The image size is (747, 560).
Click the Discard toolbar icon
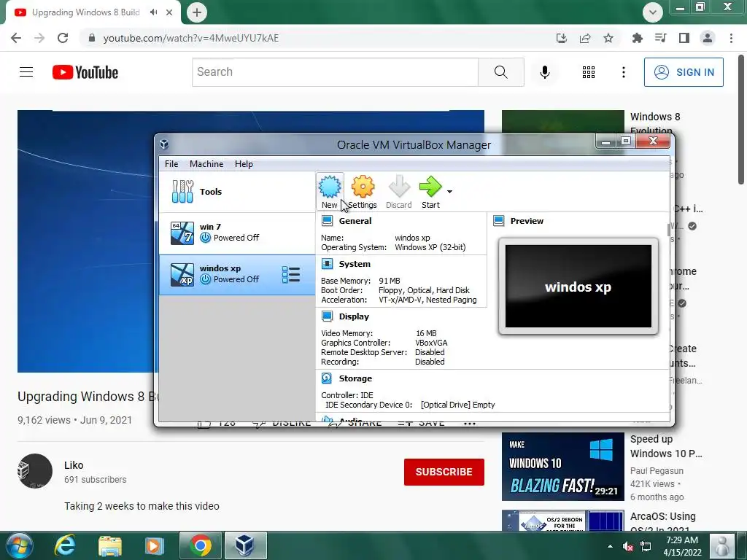tap(399, 192)
